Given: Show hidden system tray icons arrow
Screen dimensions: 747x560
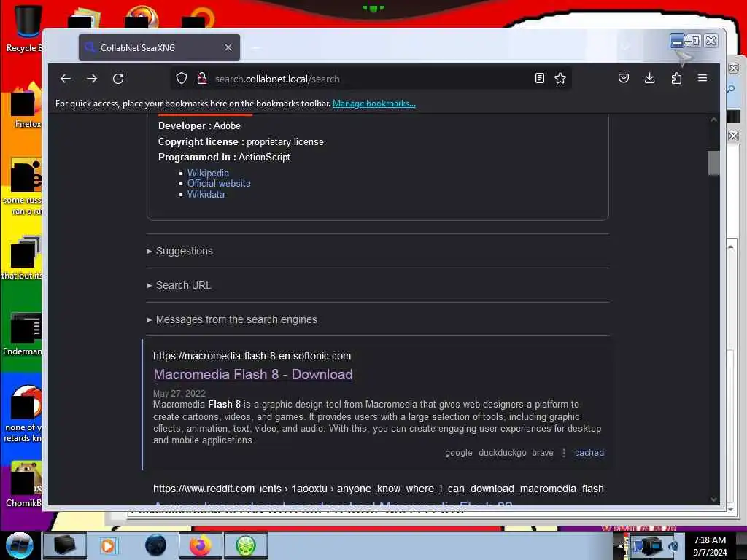Looking at the screenshot, I should 620,545.
